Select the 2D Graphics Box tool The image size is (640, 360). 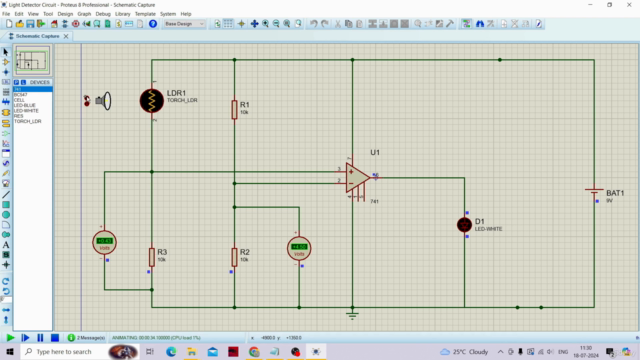click(6, 204)
